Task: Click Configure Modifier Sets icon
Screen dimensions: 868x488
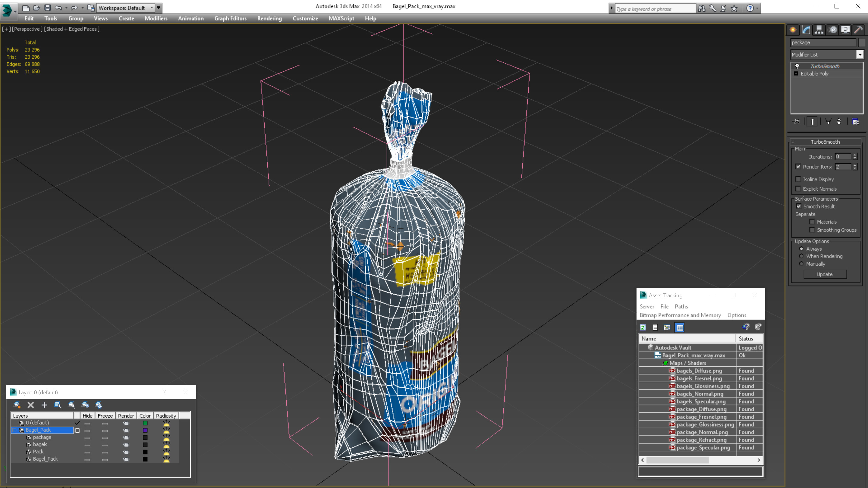Action: [855, 122]
